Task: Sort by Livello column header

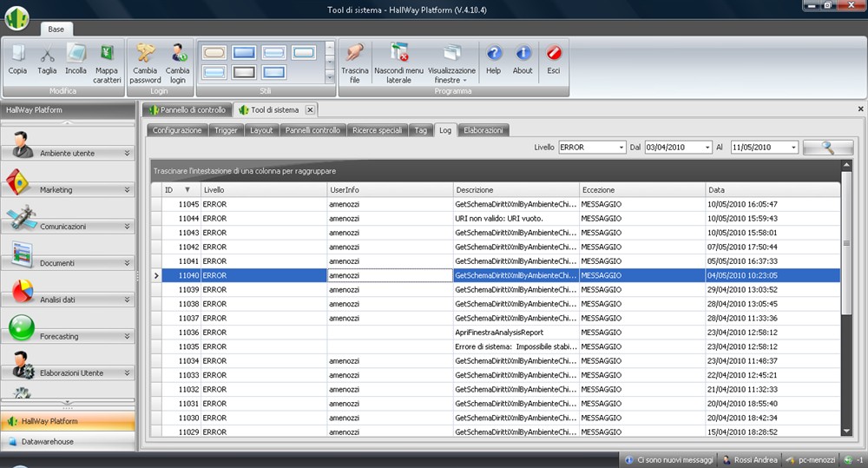Action: (x=264, y=189)
